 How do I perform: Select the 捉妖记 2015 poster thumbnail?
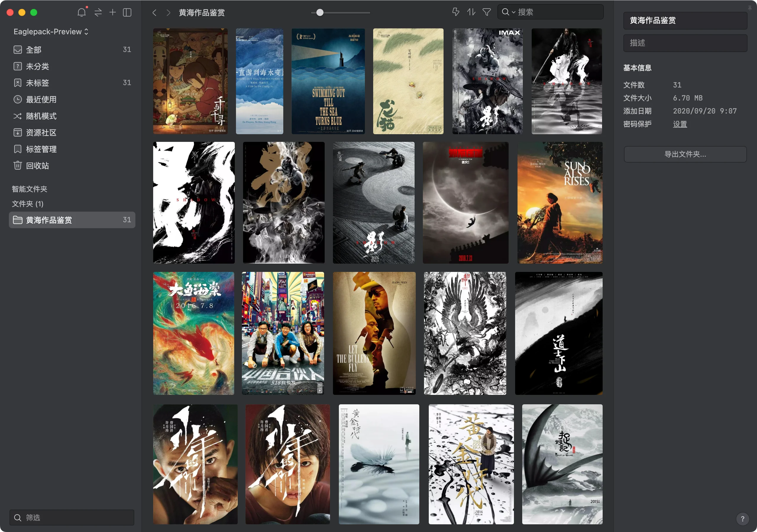pos(562,464)
